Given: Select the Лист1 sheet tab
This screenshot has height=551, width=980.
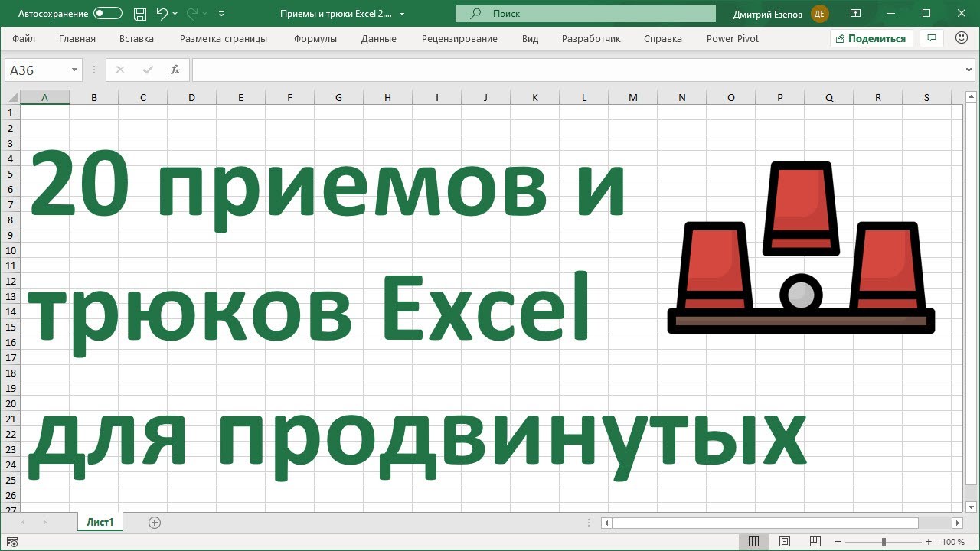Looking at the screenshot, I should 100,522.
